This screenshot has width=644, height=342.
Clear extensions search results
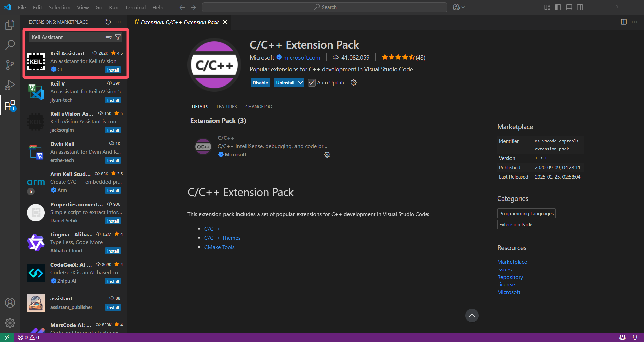(108, 37)
